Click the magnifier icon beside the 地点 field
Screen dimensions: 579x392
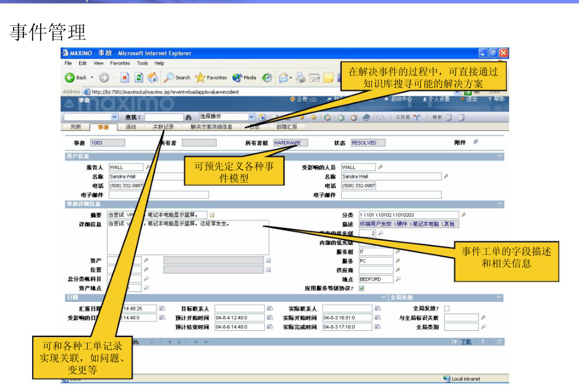399,279
